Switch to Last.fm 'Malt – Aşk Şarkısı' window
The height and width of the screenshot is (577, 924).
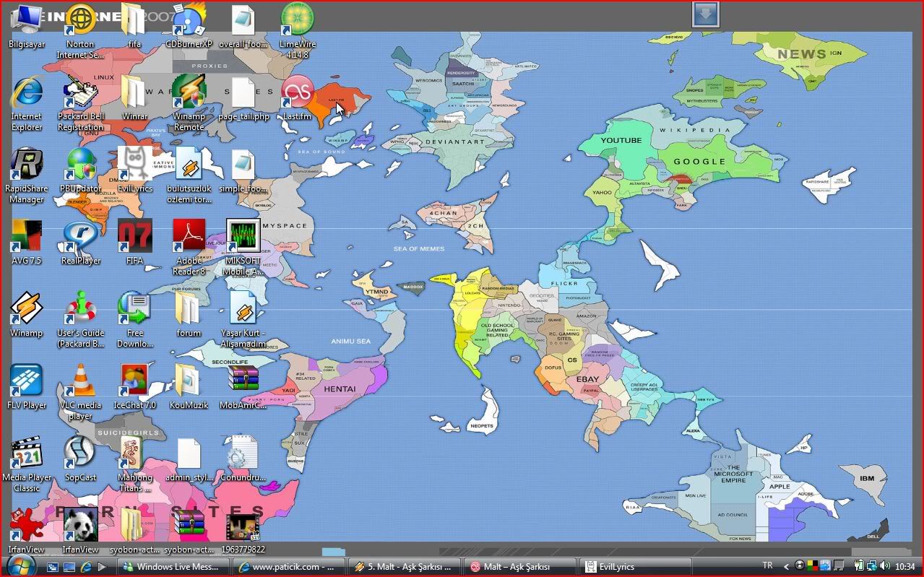pos(520,567)
